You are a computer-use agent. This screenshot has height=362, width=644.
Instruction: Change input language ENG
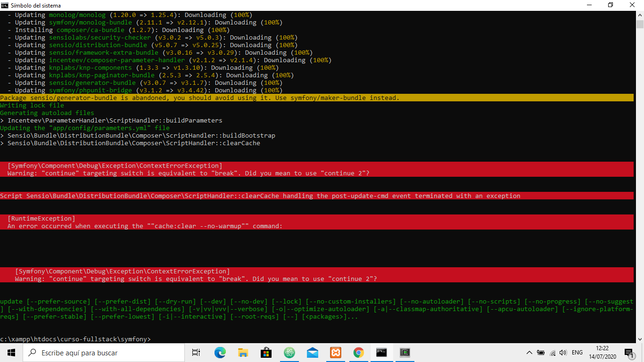(577, 353)
